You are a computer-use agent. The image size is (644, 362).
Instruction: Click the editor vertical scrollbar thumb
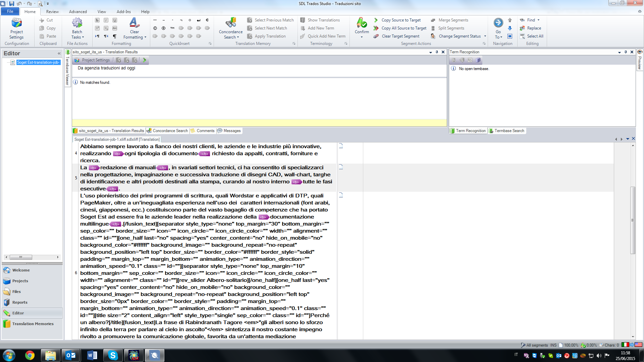[633, 220]
